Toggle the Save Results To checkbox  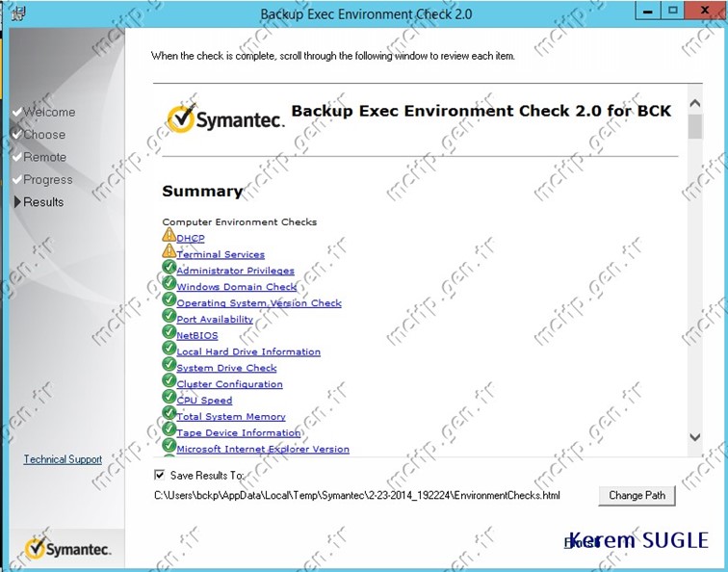pyautogui.click(x=159, y=475)
